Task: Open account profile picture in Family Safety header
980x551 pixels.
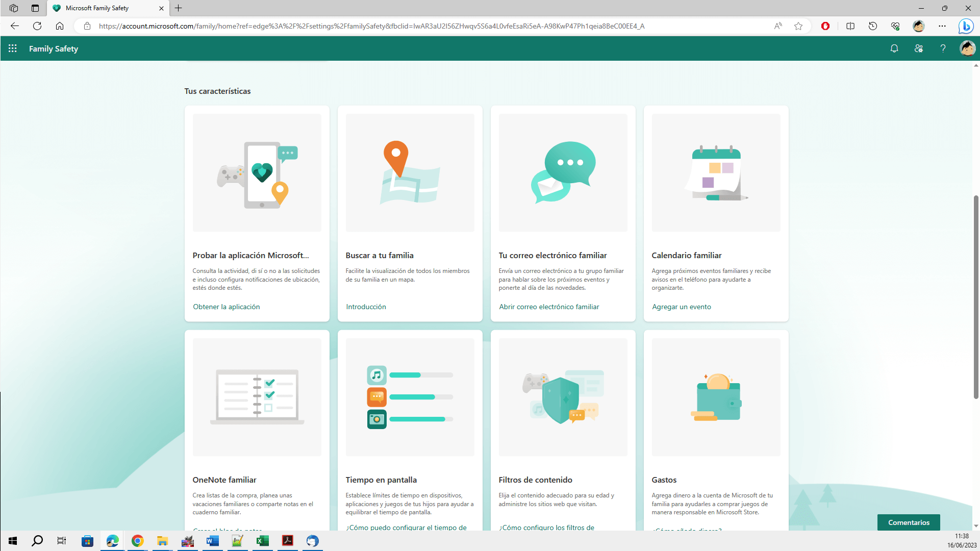Action: (968, 48)
